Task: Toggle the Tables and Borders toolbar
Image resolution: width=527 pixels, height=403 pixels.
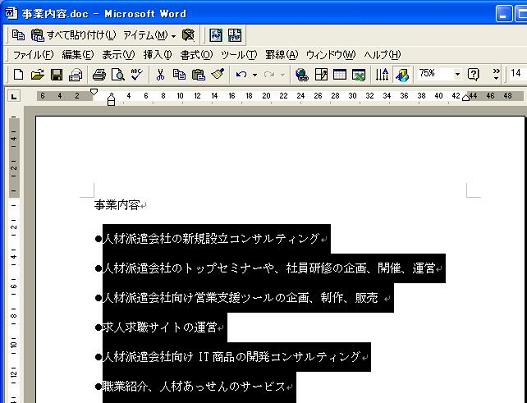Action: point(321,74)
